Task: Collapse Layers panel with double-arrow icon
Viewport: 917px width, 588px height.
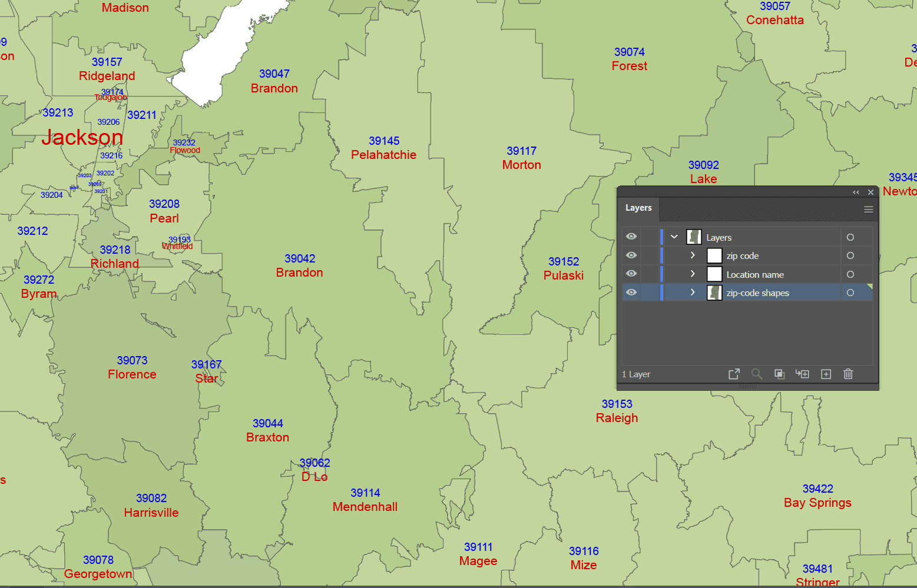Action: point(856,192)
